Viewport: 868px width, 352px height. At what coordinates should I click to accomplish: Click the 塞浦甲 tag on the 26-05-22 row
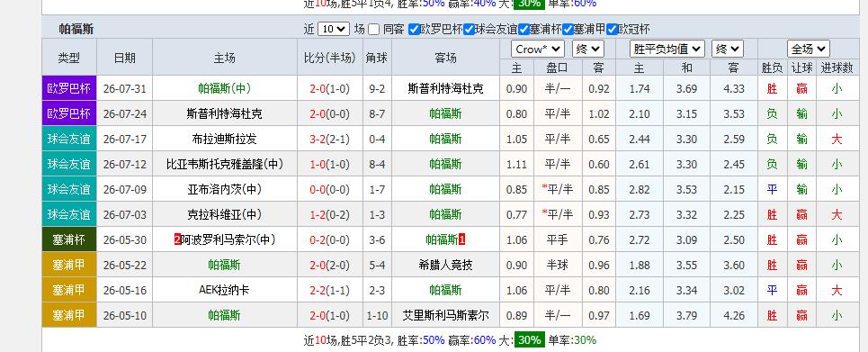69,265
